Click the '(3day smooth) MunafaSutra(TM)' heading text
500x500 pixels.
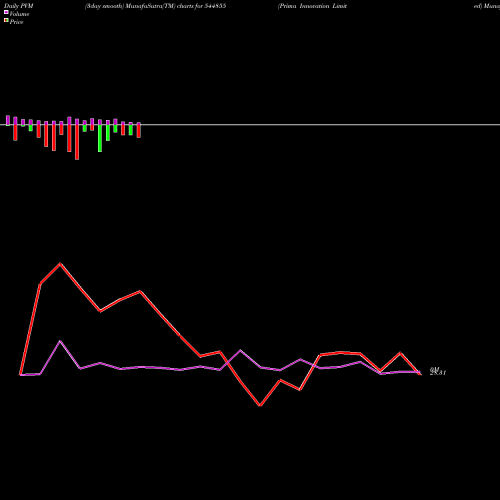(130, 6)
